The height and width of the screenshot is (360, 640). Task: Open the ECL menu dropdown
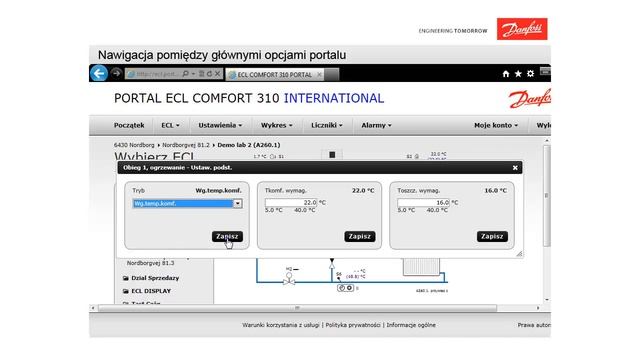(170, 125)
